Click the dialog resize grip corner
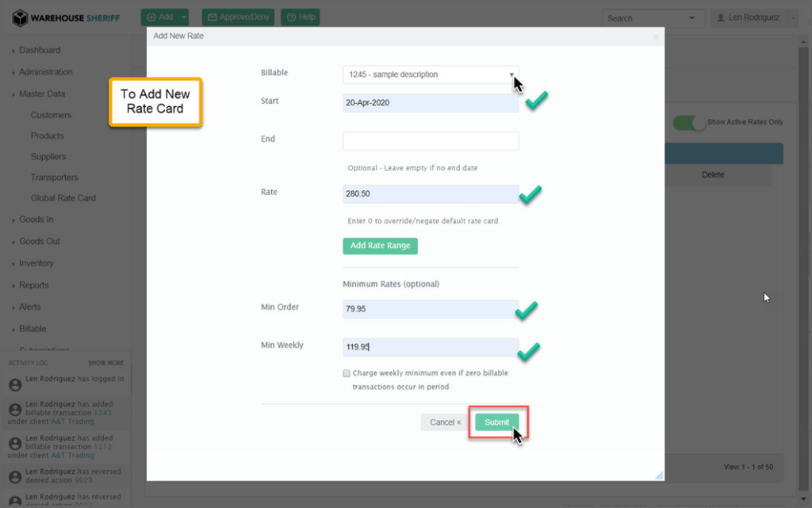This screenshot has width=812, height=508. (x=658, y=475)
